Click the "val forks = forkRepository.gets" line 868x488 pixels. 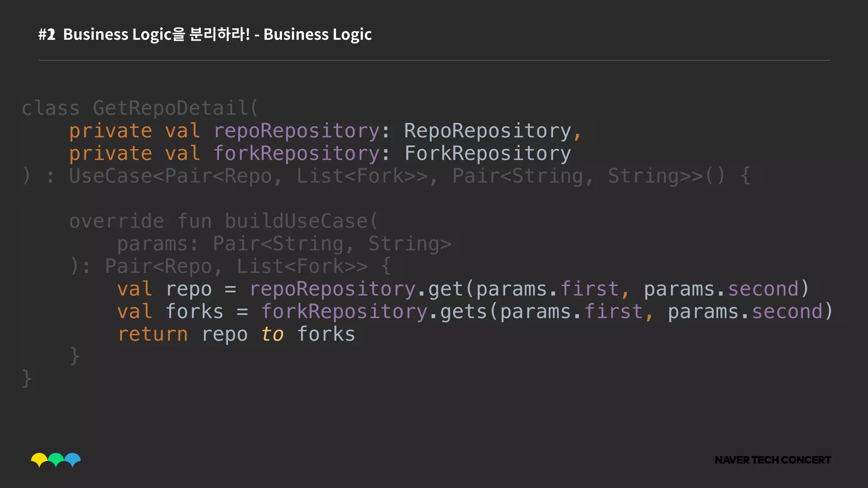point(475,311)
